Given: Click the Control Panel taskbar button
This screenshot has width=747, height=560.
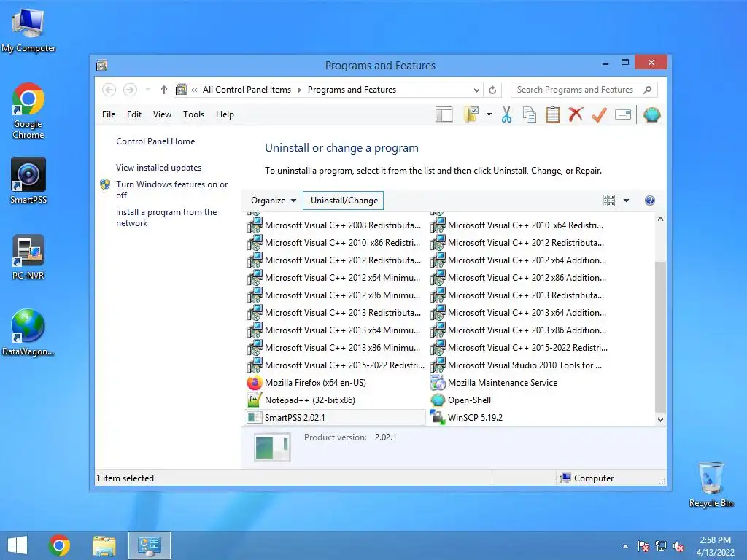Looking at the screenshot, I should click(x=149, y=545).
